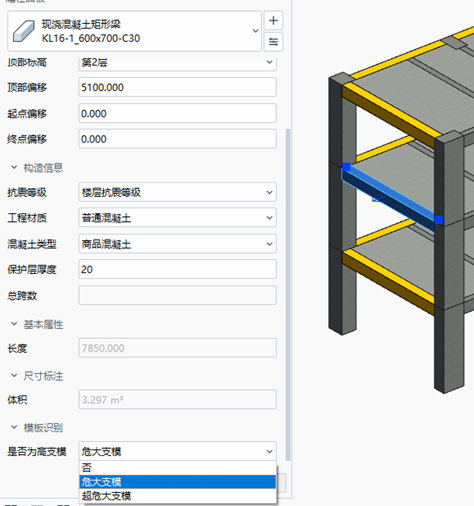Image resolution: width=474 pixels, height=506 pixels.
Task: Open the settings sliders icon
Action: 273,42
